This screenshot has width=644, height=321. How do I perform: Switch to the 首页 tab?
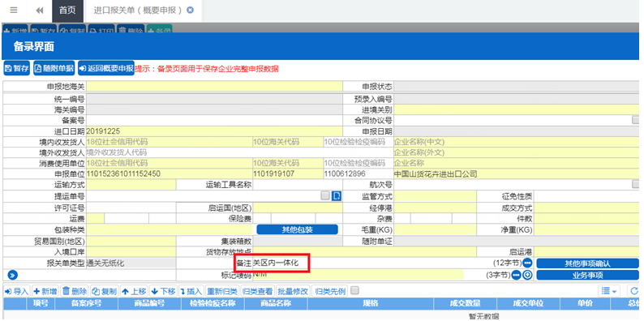tap(67, 11)
